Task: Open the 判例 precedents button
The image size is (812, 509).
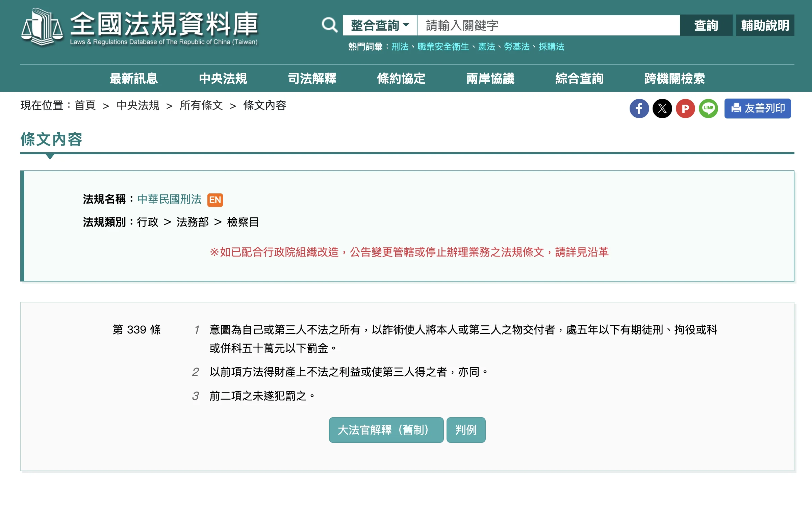Action: click(x=466, y=430)
